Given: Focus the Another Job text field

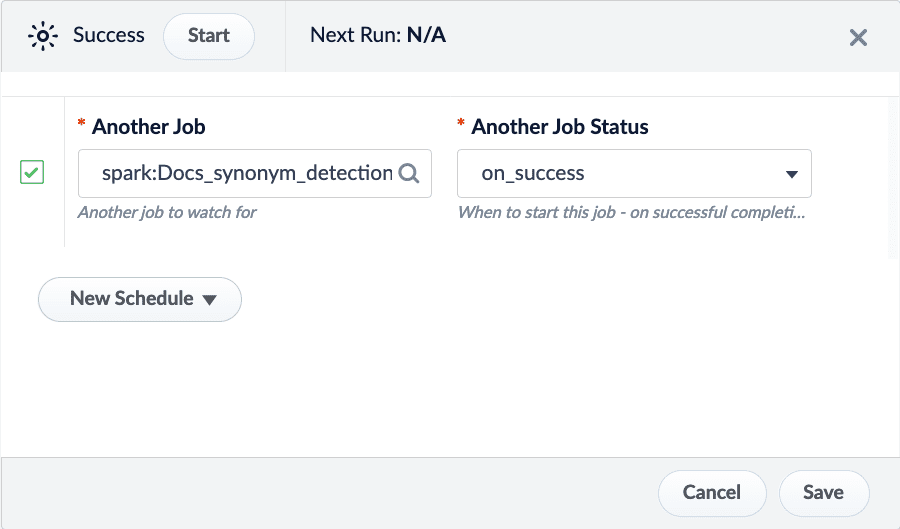Looking at the screenshot, I should tap(246, 173).
